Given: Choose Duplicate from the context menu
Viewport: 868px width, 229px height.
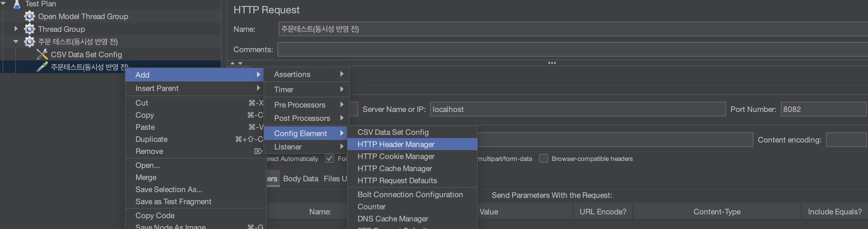Looking at the screenshot, I should (x=195, y=139).
